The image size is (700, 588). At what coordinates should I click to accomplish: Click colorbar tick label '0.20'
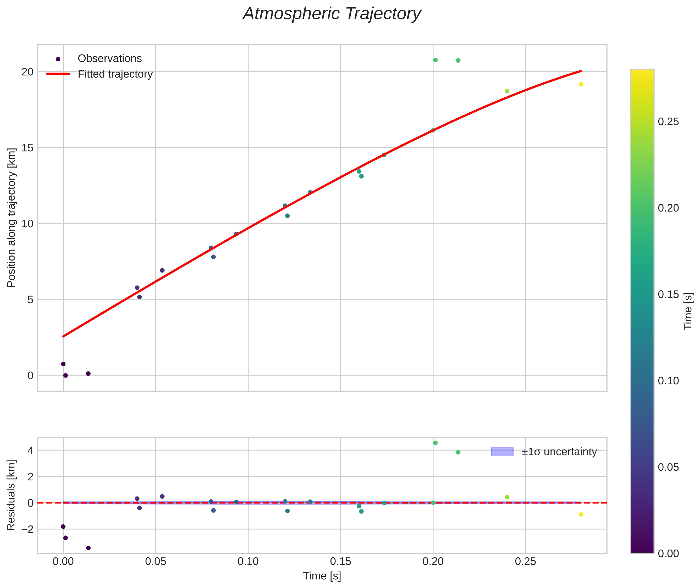point(668,208)
